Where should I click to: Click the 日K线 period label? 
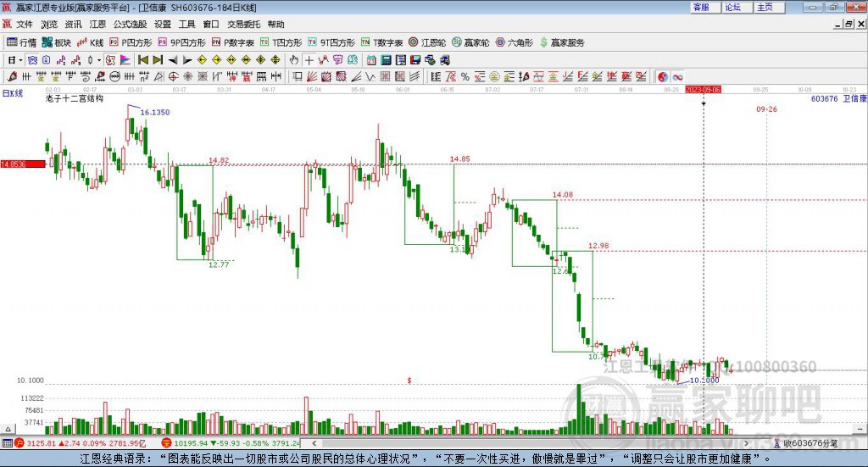pos(13,93)
